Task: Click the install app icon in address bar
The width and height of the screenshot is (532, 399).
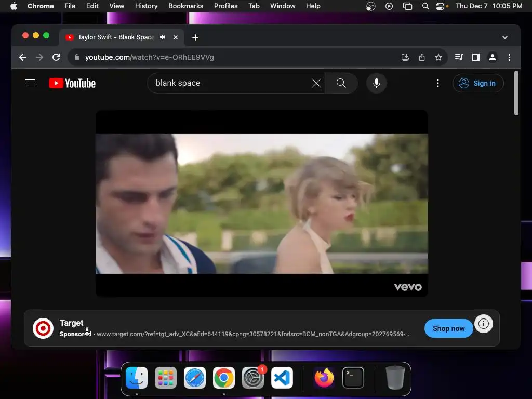Action: pos(405,57)
